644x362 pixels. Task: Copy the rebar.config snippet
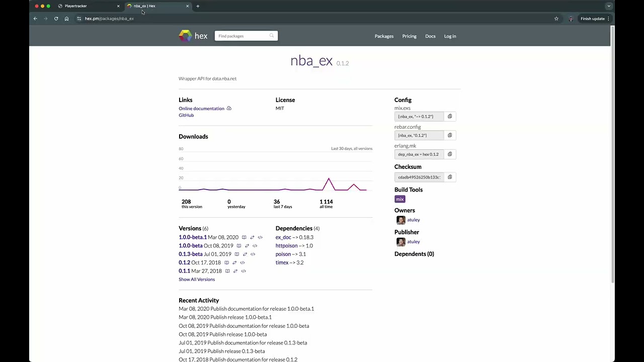[450, 135]
